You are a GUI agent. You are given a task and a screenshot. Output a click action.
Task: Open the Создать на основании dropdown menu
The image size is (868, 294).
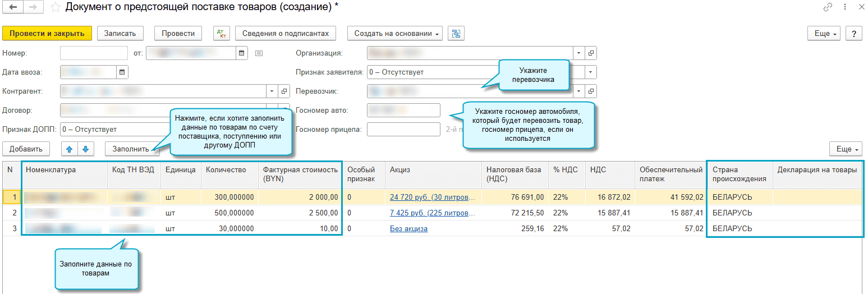point(395,33)
